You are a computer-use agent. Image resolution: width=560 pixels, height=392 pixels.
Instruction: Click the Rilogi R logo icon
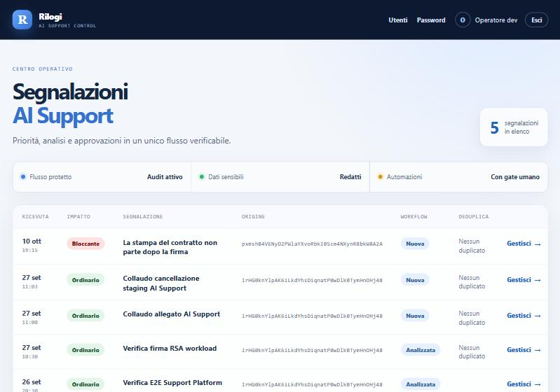(x=22, y=20)
